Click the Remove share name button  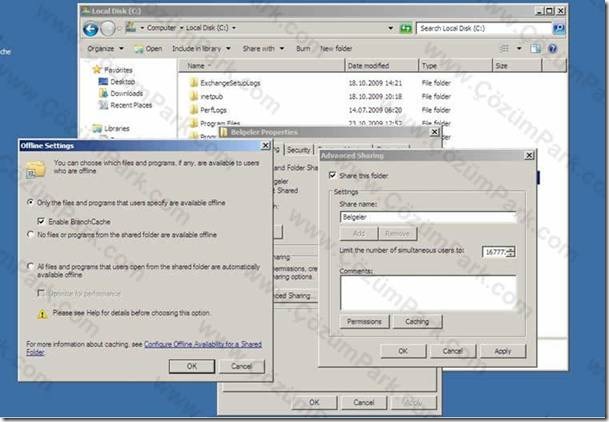tap(397, 233)
